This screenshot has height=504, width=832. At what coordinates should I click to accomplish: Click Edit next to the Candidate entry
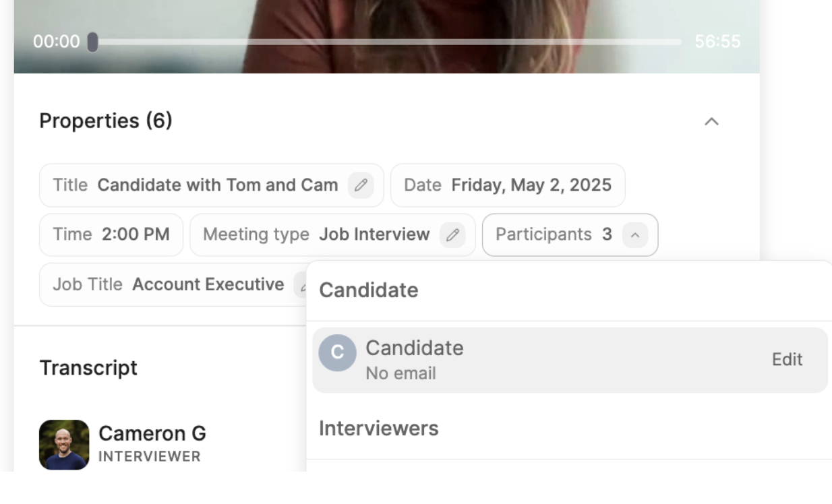pyautogui.click(x=787, y=359)
